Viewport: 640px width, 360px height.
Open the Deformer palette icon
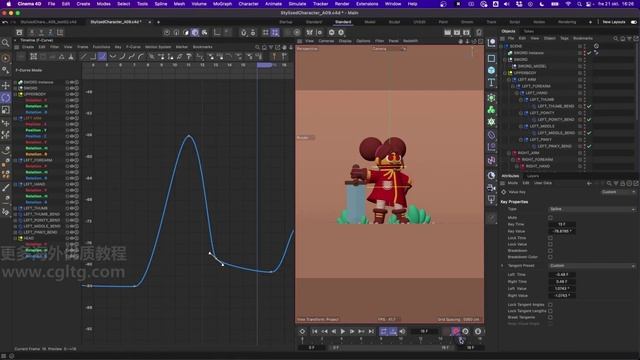491,134
